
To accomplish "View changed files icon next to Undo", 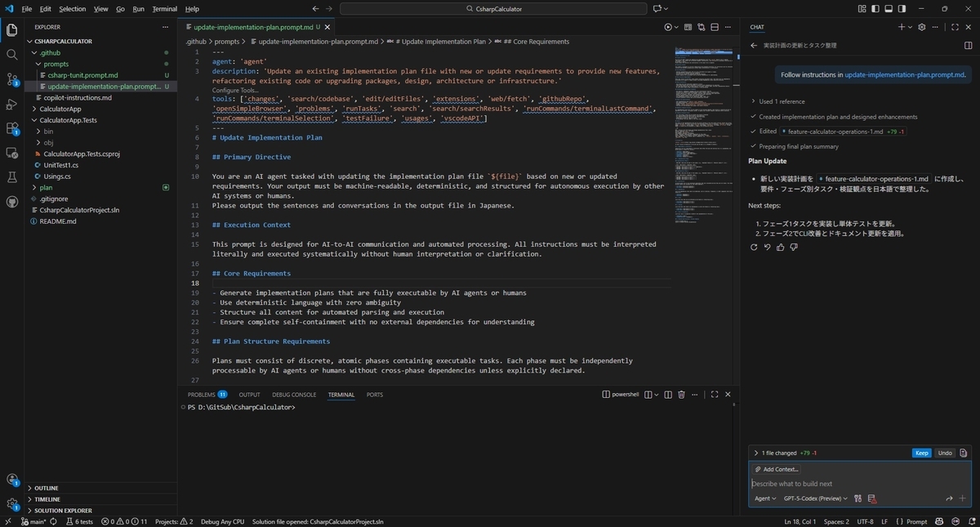I will [x=964, y=453].
